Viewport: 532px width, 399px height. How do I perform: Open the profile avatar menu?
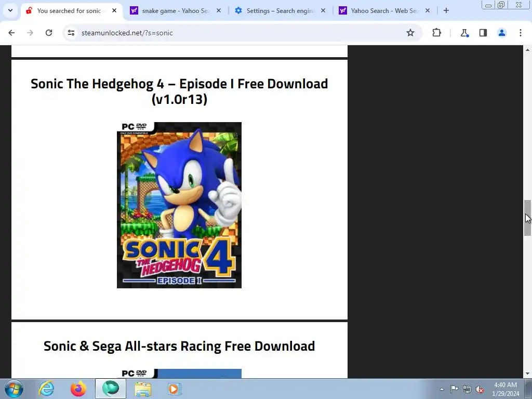(502, 33)
